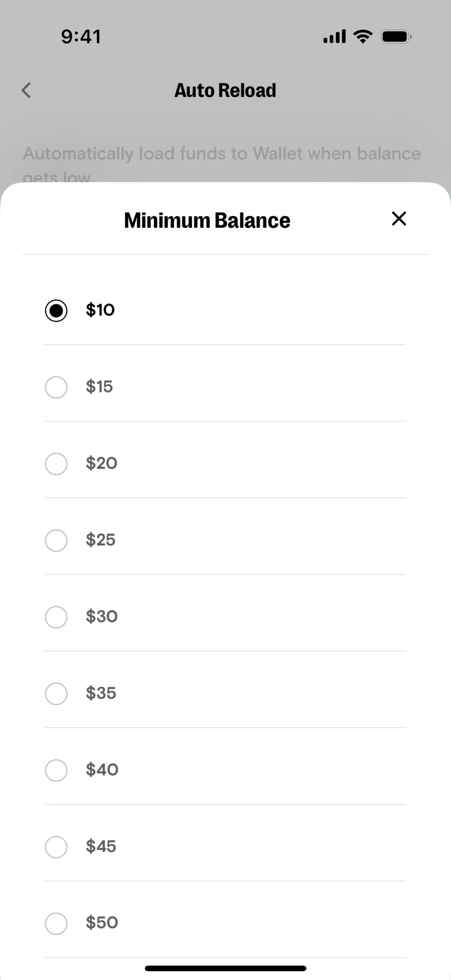
Task: Tap the home indicator bar
Action: tap(225, 968)
